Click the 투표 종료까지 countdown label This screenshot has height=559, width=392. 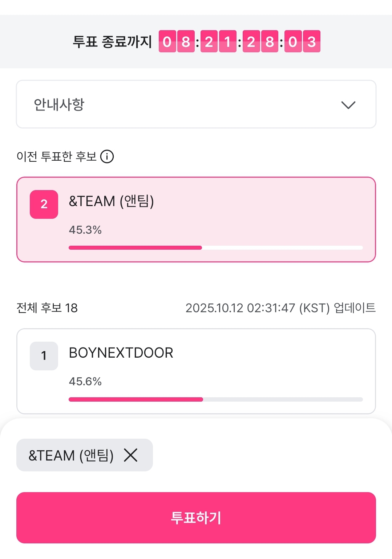click(x=112, y=41)
